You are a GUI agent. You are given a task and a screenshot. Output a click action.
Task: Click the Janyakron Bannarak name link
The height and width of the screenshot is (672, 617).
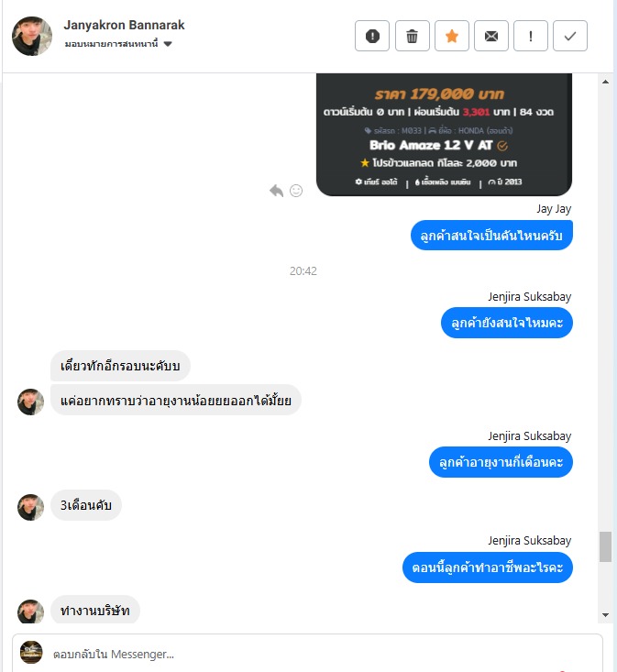[125, 26]
